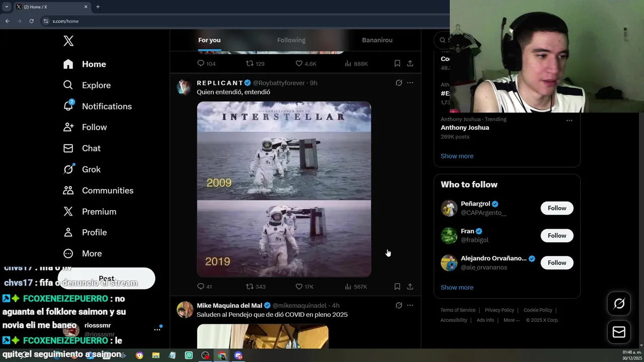Share the REPLICANT Interstellar post
This screenshot has height=362, width=644.
point(410,287)
